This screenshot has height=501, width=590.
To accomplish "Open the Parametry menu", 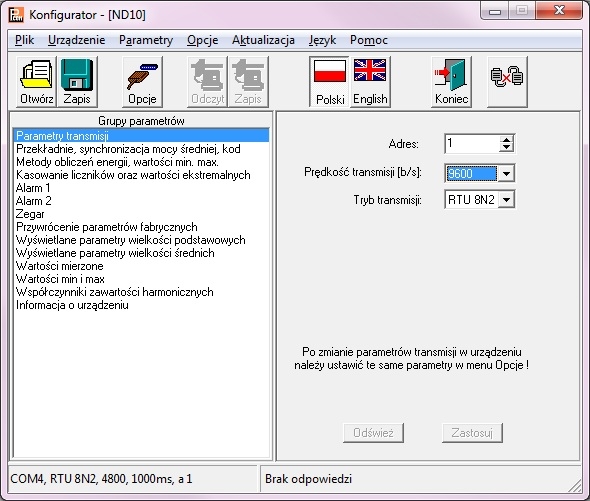I will click(146, 40).
